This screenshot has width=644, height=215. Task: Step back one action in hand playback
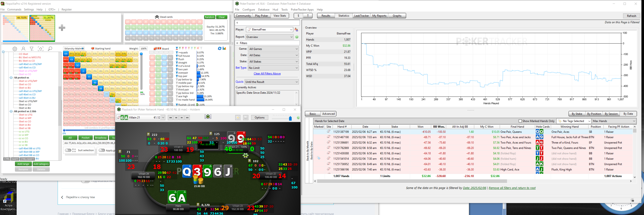(176, 117)
